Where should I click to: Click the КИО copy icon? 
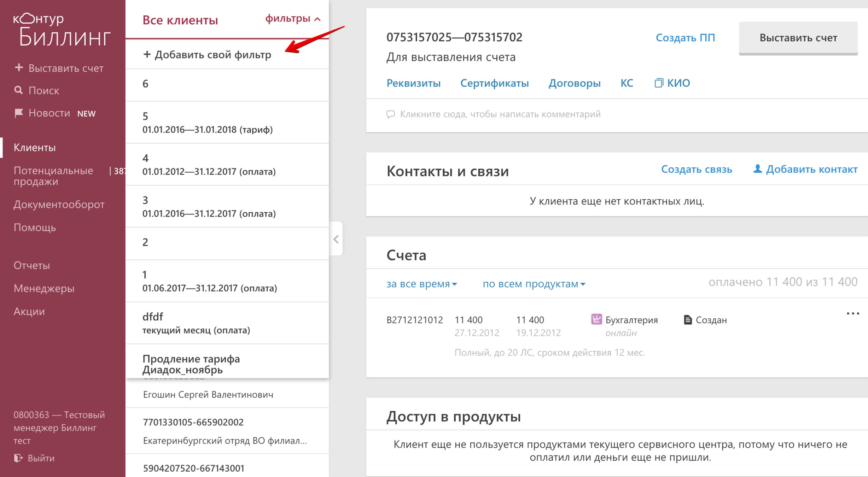(x=658, y=83)
